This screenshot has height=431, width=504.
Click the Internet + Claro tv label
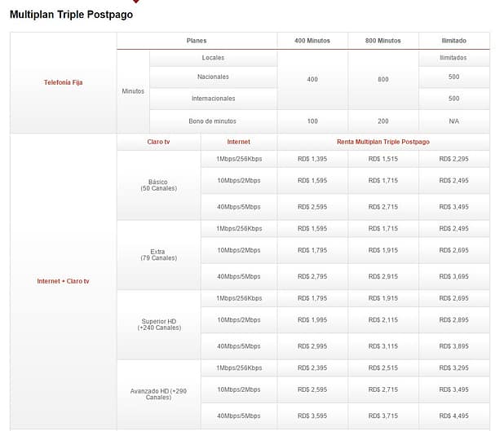(x=63, y=281)
